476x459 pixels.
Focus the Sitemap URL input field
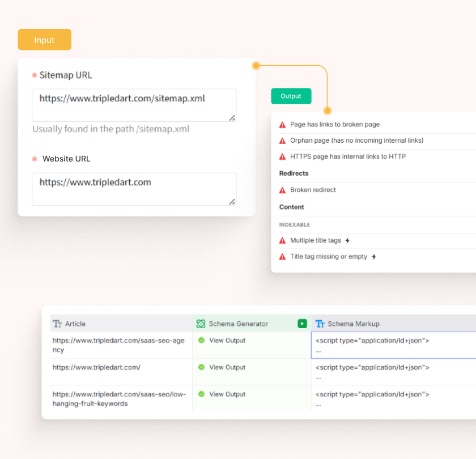[134, 105]
